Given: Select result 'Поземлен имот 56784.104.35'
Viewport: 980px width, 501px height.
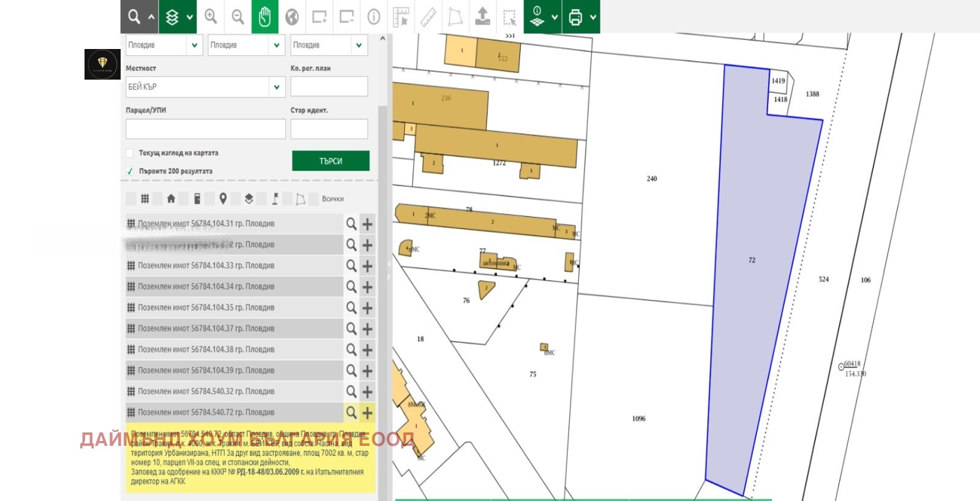Looking at the screenshot, I should tap(206, 307).
